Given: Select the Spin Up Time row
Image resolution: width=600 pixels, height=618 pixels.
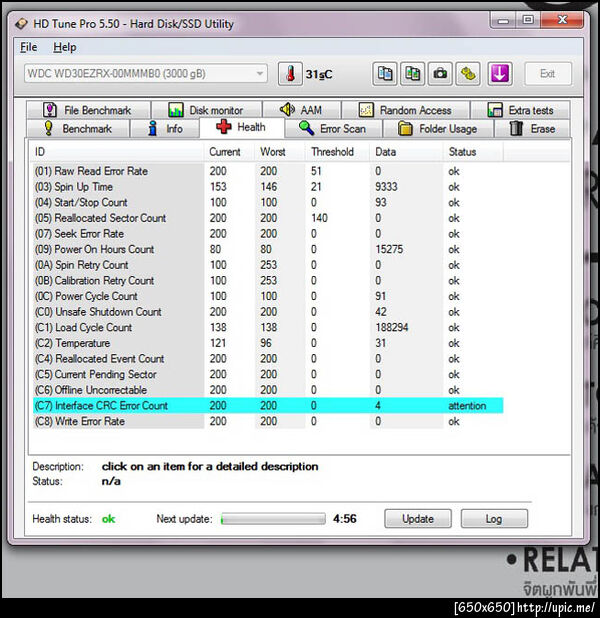Looking at the screenshot, I should pyautogui.click(x=268, y=187).
